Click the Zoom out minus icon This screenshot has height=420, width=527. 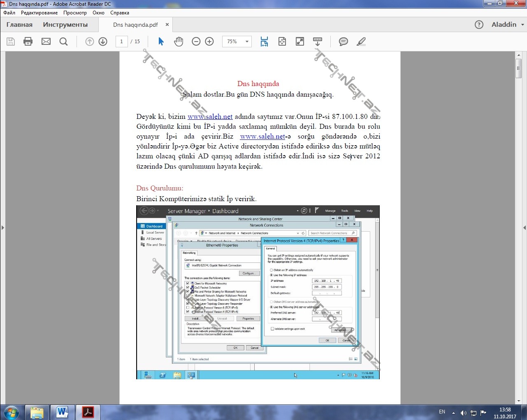196,42
